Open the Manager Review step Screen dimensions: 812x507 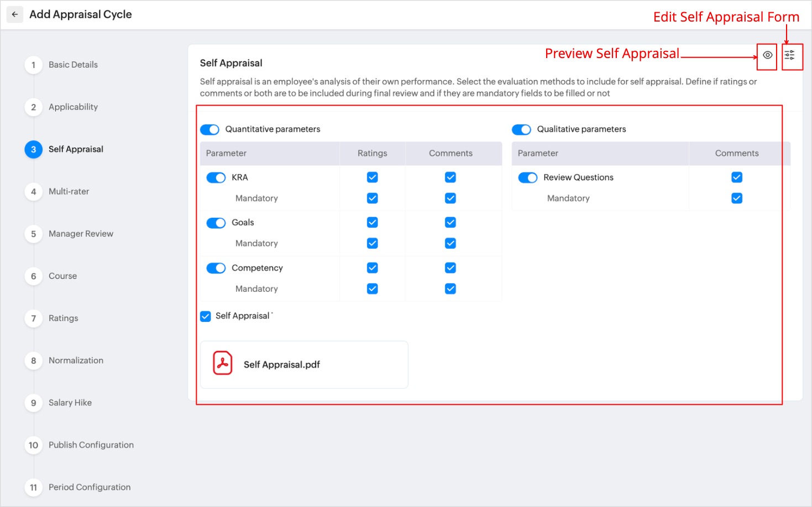click(x=81, y=234)
